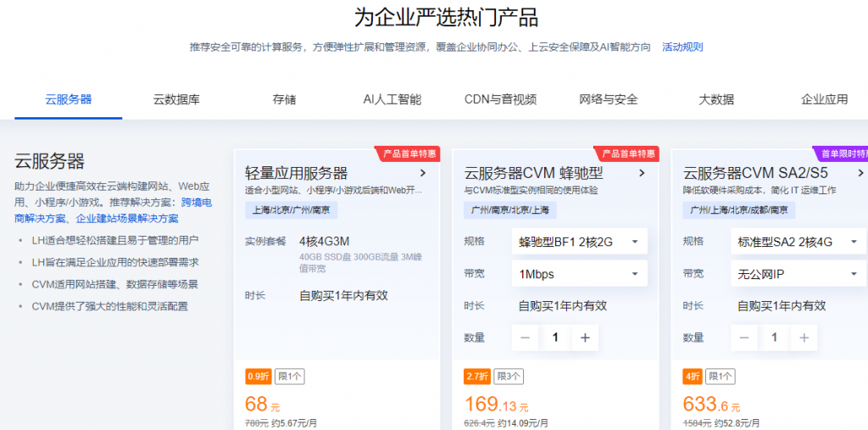The image size is (868, 430).
Task: Click the quantity input field on 蜂驰型 card
Action: (x=555, y=338)
